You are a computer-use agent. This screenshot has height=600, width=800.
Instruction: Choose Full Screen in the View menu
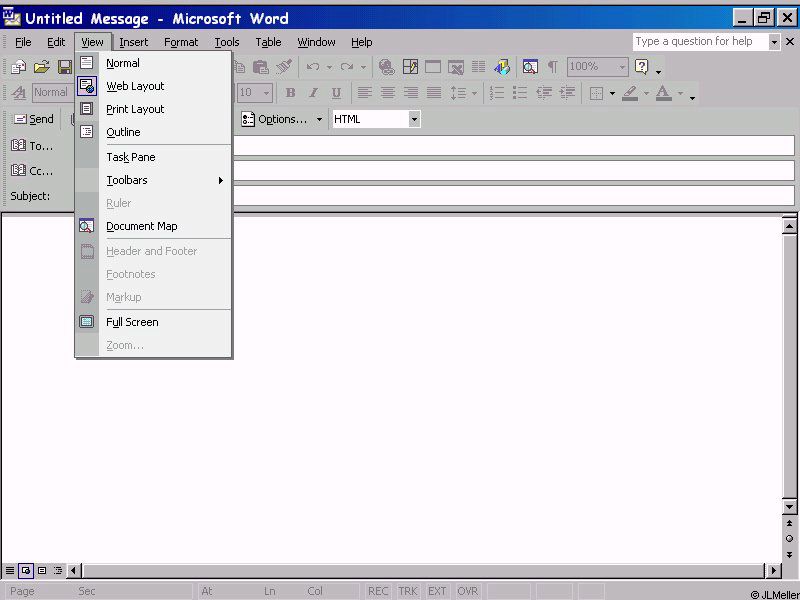pos(132,322)
